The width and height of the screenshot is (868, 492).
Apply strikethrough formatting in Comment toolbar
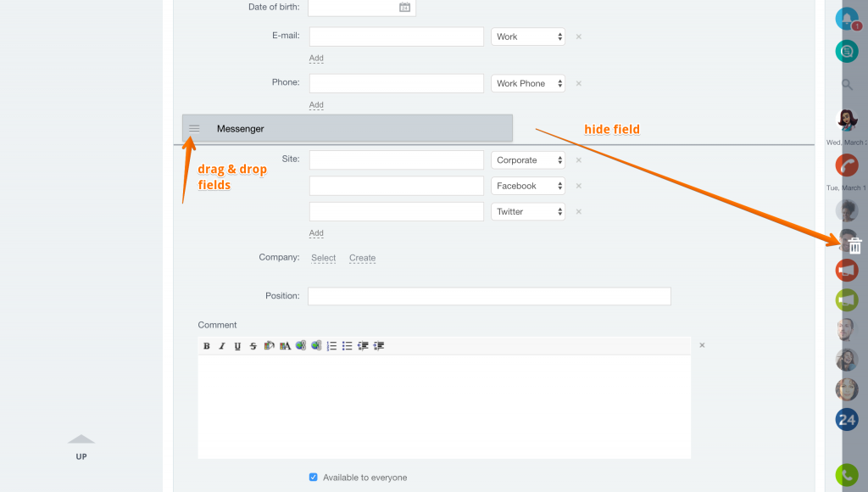pos(253,346)
